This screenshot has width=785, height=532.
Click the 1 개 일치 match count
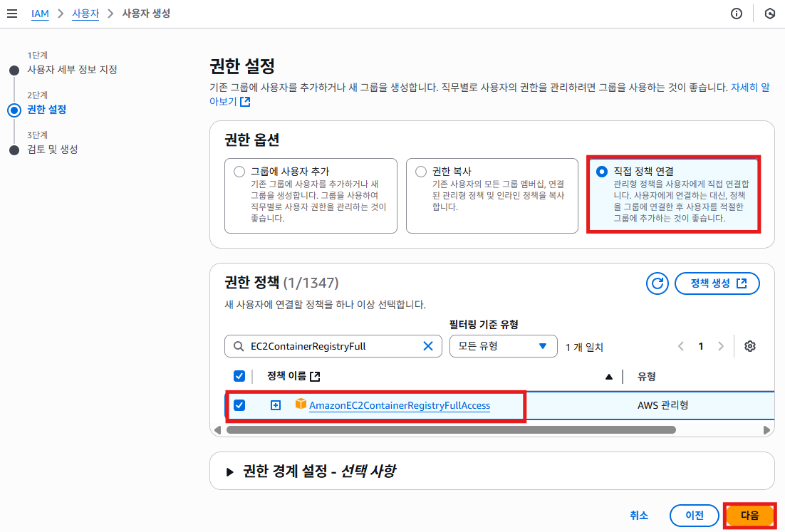[x=583, y=347]
